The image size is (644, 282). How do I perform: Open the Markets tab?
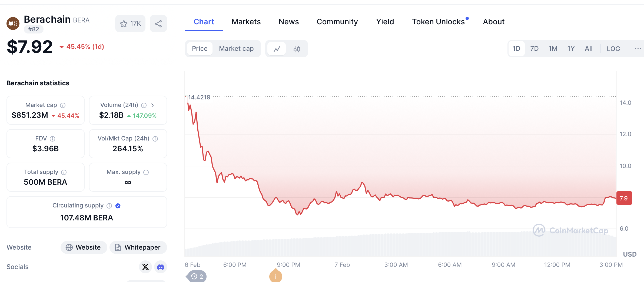click(x=246, y=22)
